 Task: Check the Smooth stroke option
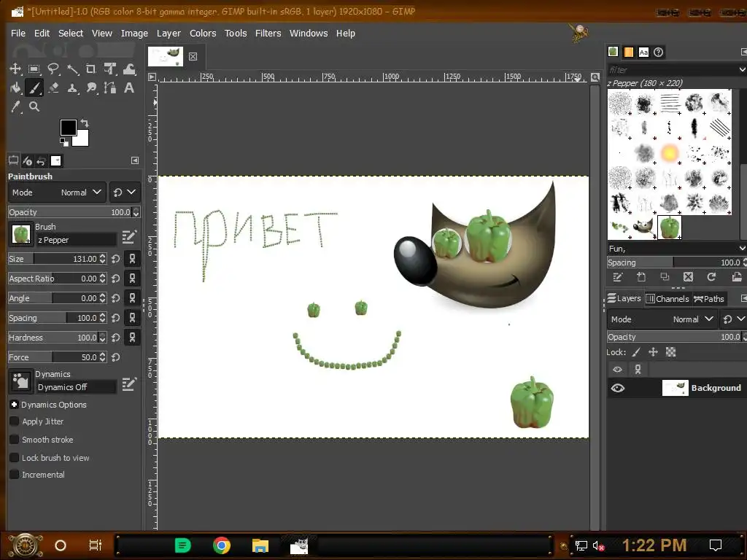click(15, 440)
